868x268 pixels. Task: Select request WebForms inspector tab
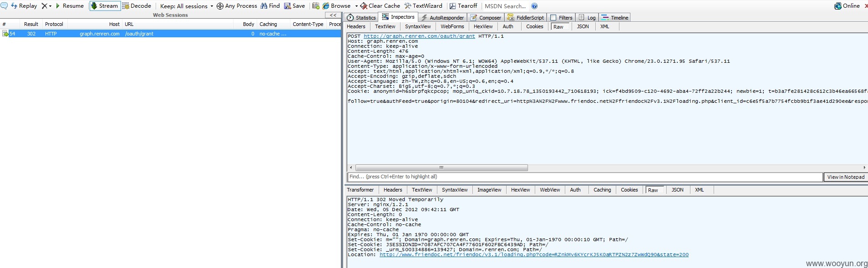(x=452, y=26)
